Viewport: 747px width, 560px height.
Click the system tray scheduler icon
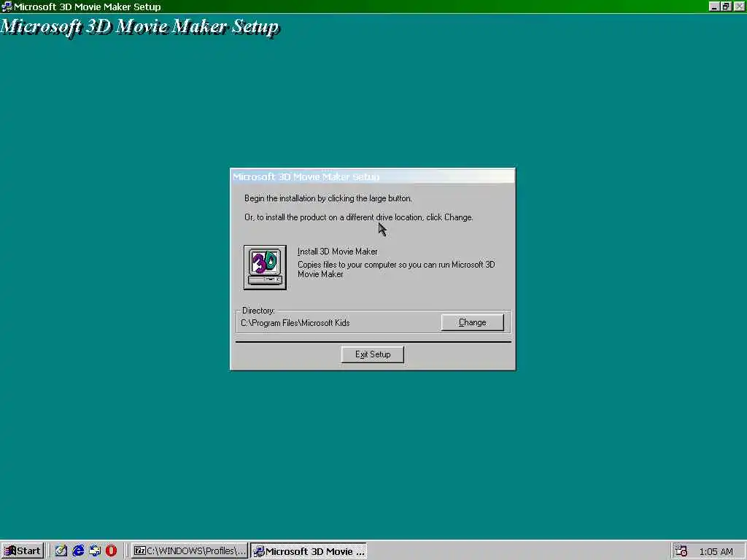pos(681,551)
